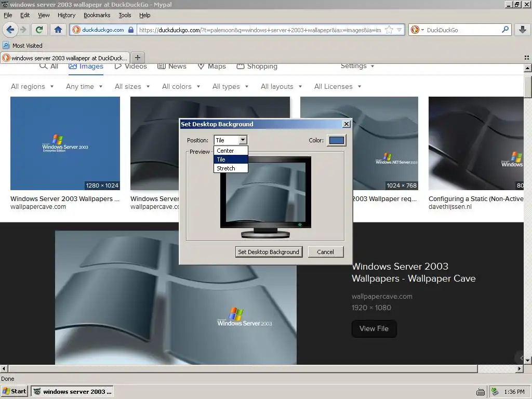The width and height of the screenshot is (532, 399).
Task: Expand the All sizes filter
Action: 132,87
